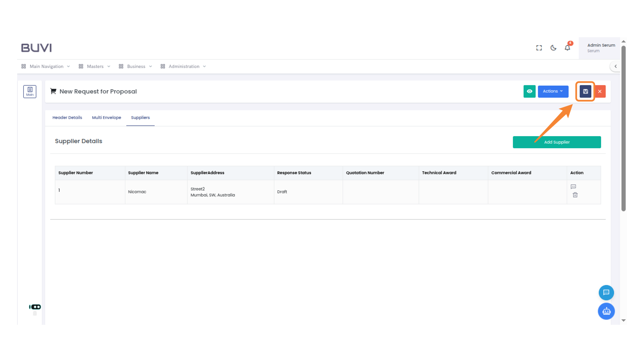644x362 pixels.
Task: Expand the Actions dropdown
Action: pos(553,91)
